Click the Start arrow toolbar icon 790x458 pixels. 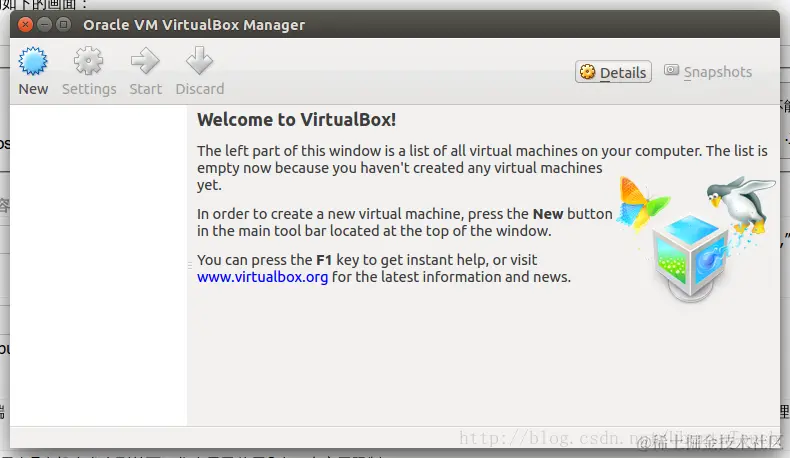tap(145, 61)
